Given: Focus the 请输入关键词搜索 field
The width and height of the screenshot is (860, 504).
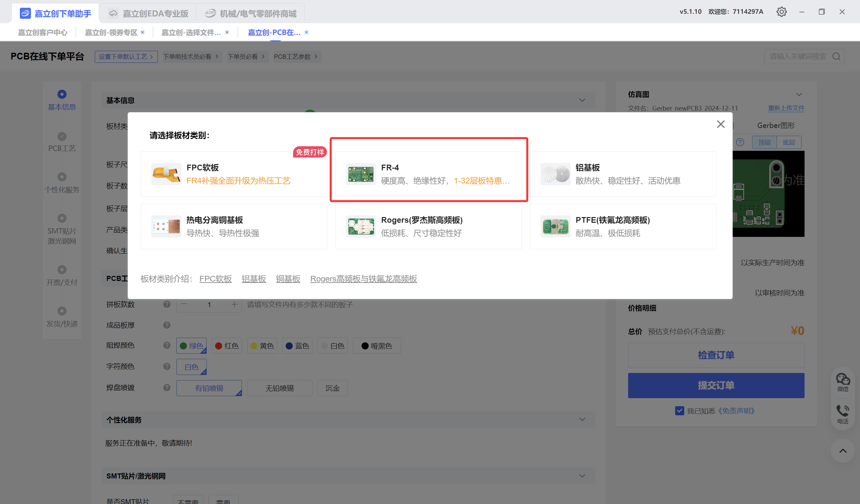Looking at the screenshot, I should [804, 56].
